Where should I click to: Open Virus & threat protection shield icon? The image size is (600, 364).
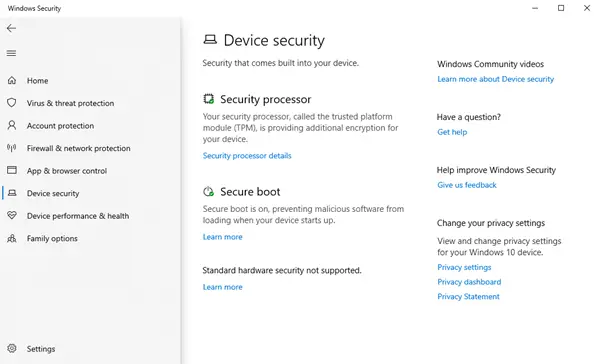(x=12, y=103)
